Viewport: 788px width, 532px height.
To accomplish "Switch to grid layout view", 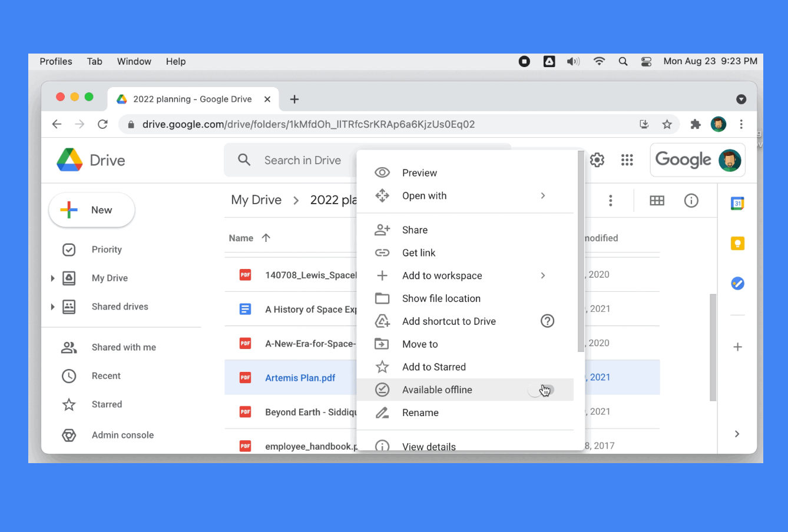I will 657,201.
